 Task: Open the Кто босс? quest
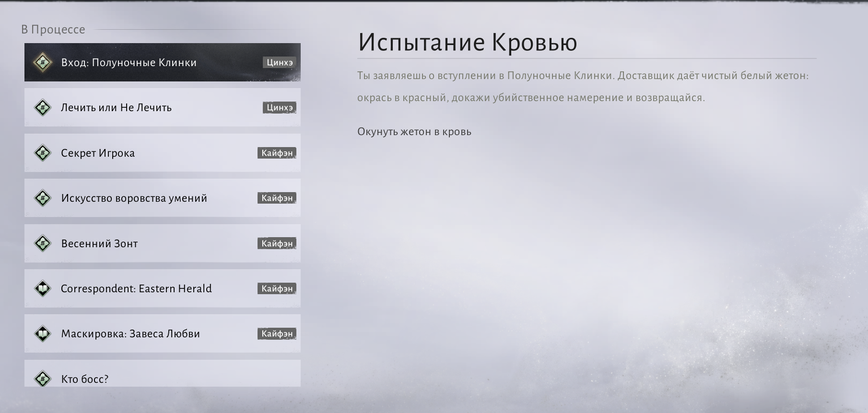[x=163, y=373]
